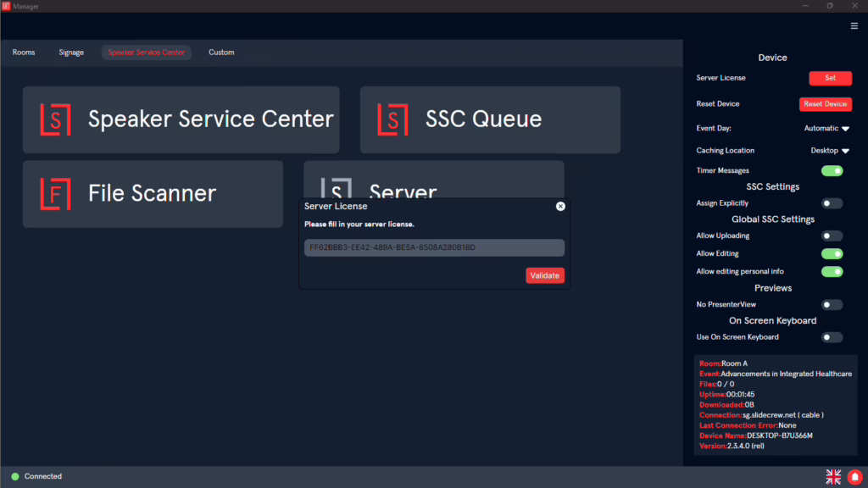Viewport: 868px width, 488px height.
Task: Switch to the Signage tab
Action: (x=71, y=53)
